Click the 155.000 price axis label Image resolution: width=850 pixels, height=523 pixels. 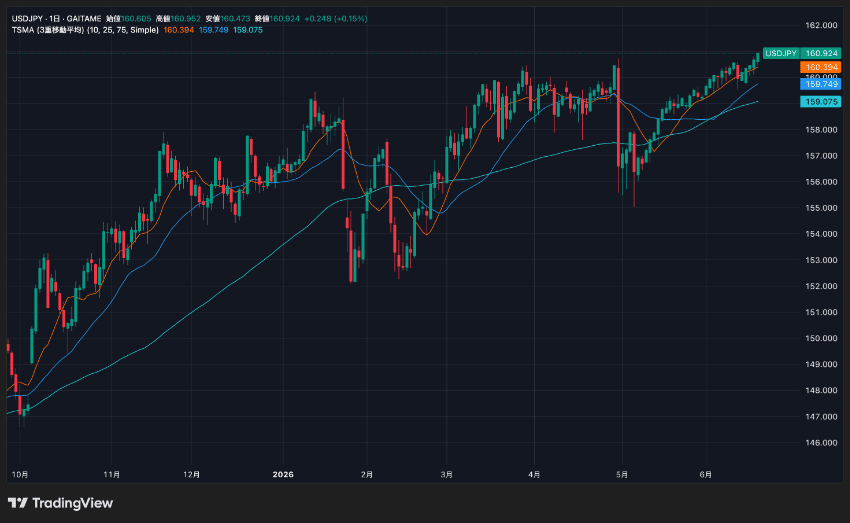(x=821, y=208)
